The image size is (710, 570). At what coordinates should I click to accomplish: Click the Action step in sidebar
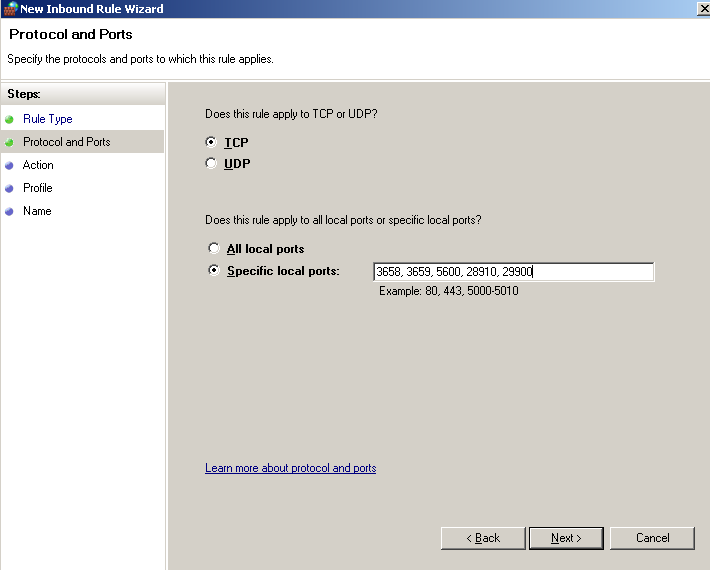point(38,165)
